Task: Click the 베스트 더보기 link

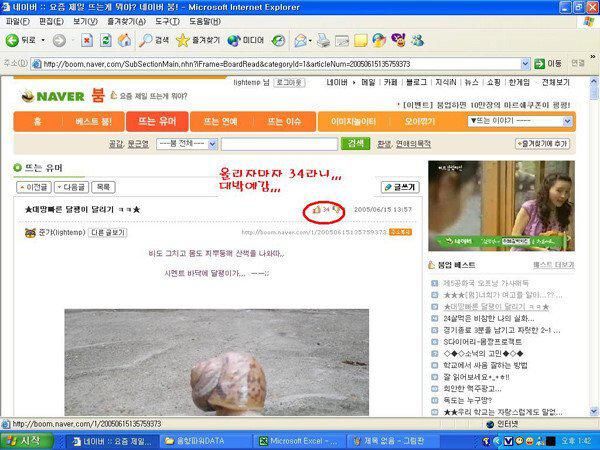Action: click(x=554, y=265)
